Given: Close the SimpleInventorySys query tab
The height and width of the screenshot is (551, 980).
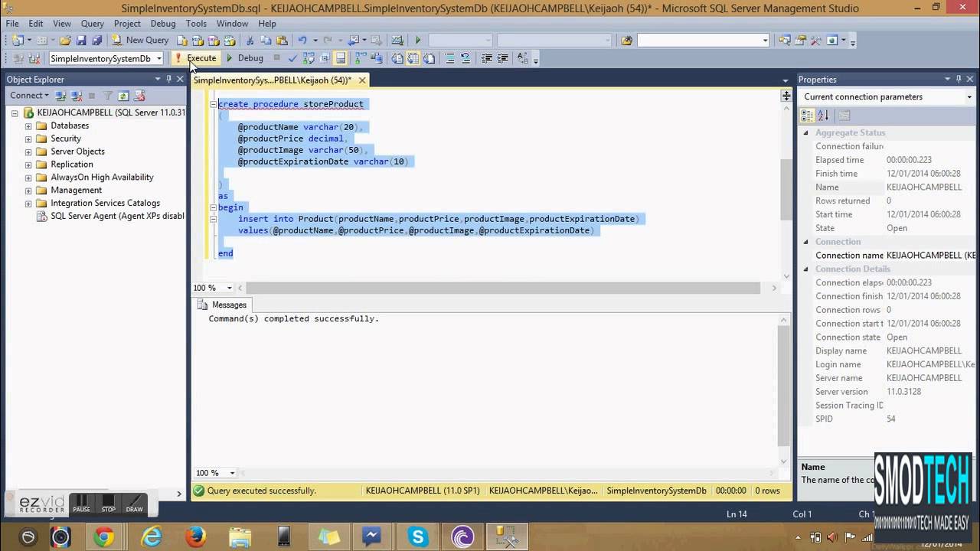Looking at the screenshot, I should [362, 80].
